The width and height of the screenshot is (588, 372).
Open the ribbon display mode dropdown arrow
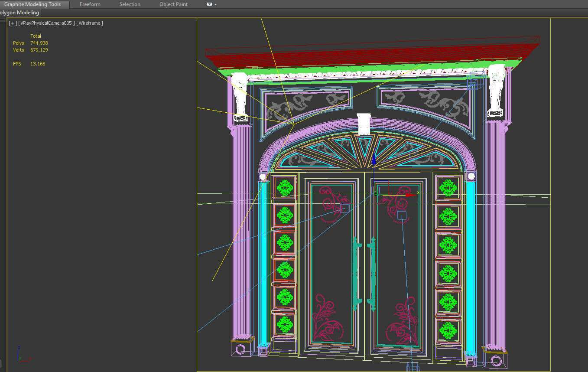[x=216, y=4]
